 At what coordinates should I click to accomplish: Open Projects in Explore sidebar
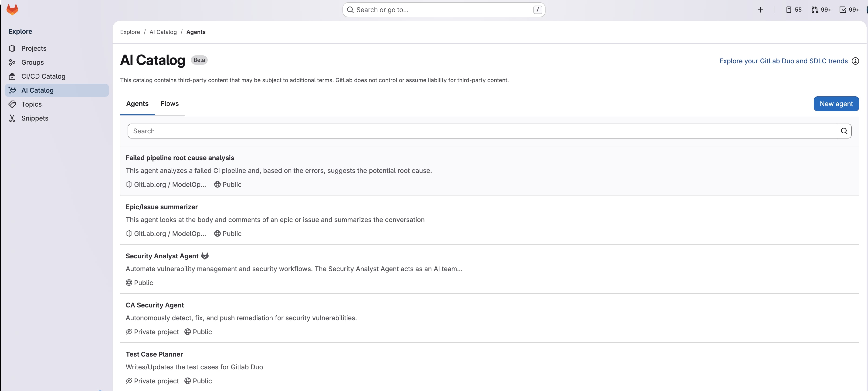[34, 48]
